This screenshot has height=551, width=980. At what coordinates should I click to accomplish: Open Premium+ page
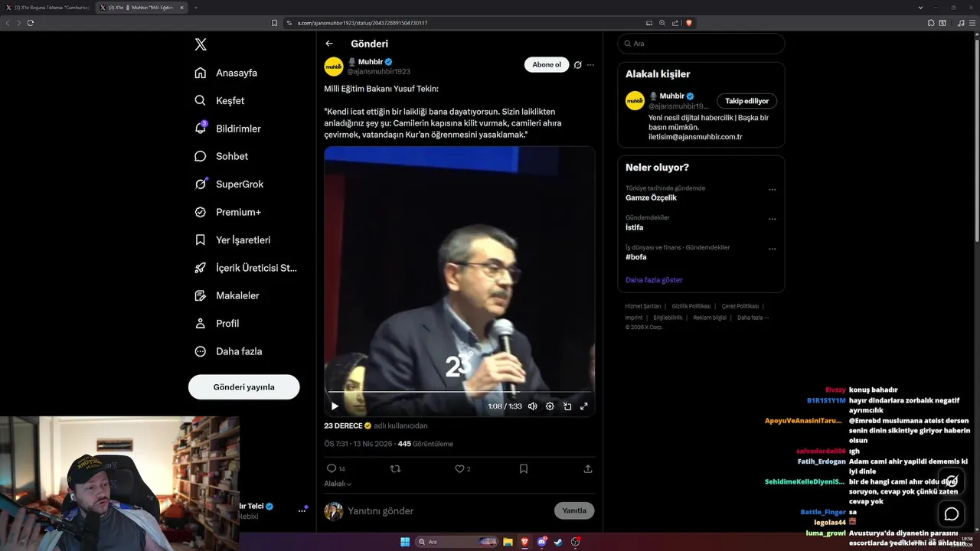[227, 212]
